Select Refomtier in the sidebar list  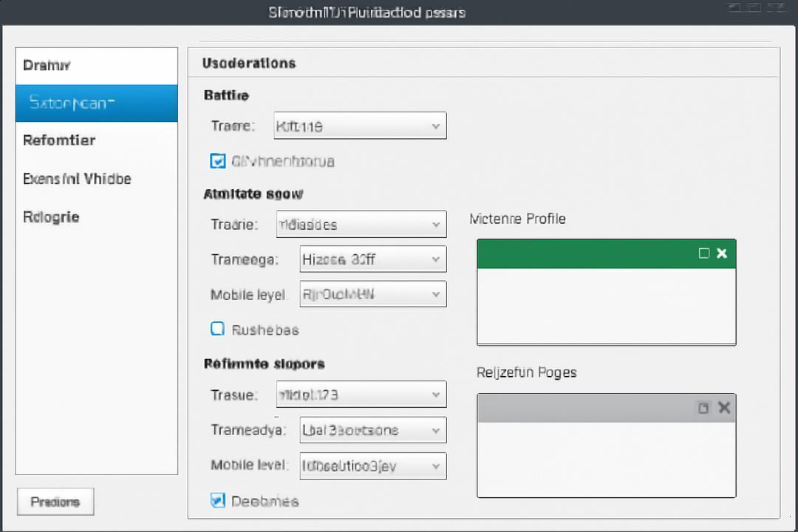(x=97, y=140)
